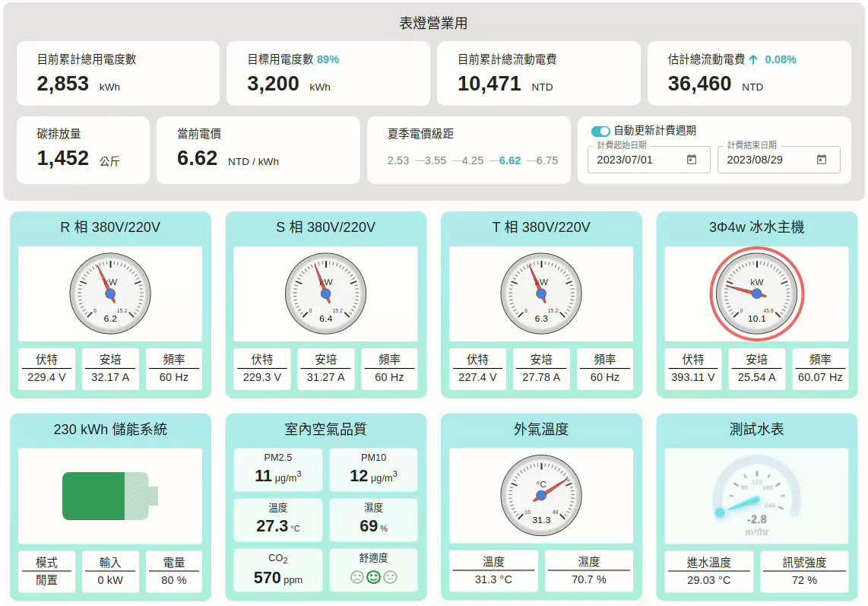Click the 計費起始日期 field 2023/07/01
This screenshot has height=606, width=868.
coord(649,160)
